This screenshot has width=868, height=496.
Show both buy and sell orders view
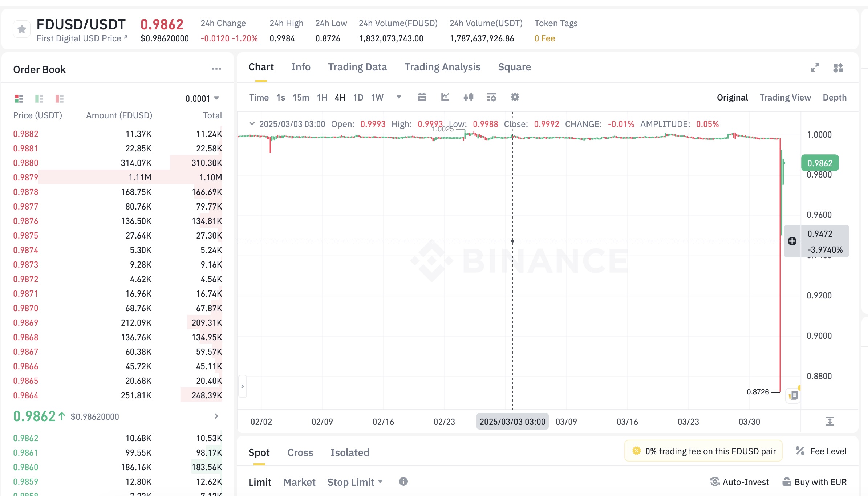(x=19, y=98)
